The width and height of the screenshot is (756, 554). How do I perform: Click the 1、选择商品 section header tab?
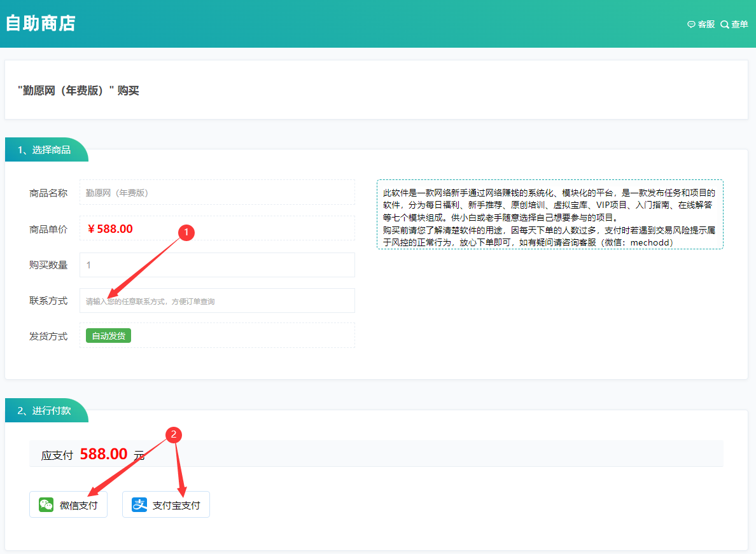click(45, 150)
